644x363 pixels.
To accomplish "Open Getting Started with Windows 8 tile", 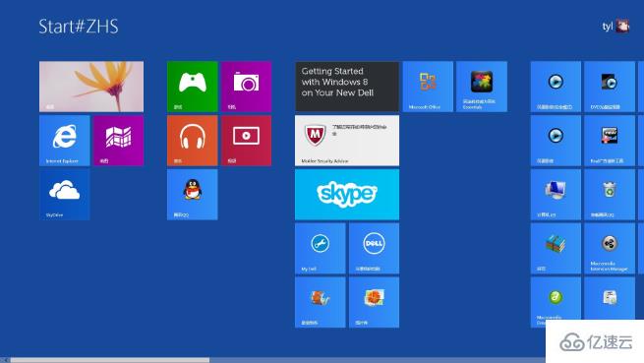I will (x=347, y=87).
